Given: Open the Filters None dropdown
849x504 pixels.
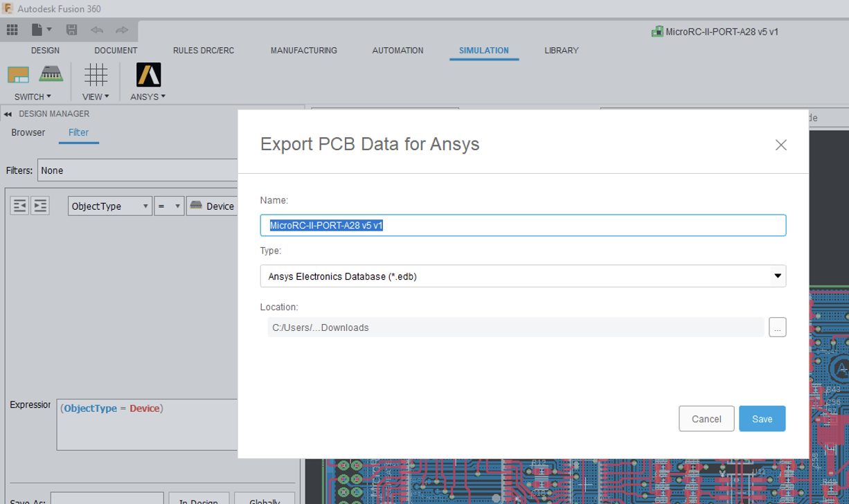Looking at the screenshot, I should [137, 170].
